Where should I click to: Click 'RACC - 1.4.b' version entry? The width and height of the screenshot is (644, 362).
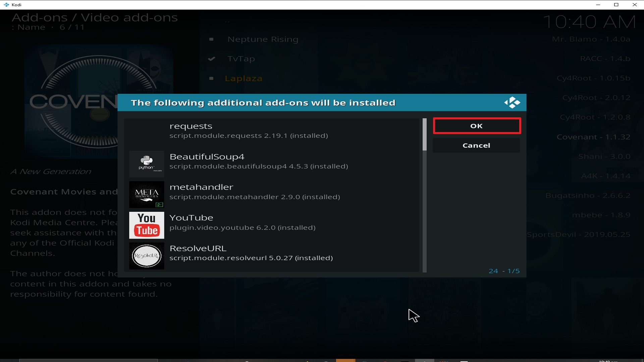pyautogui.click(x=605, y=59)
